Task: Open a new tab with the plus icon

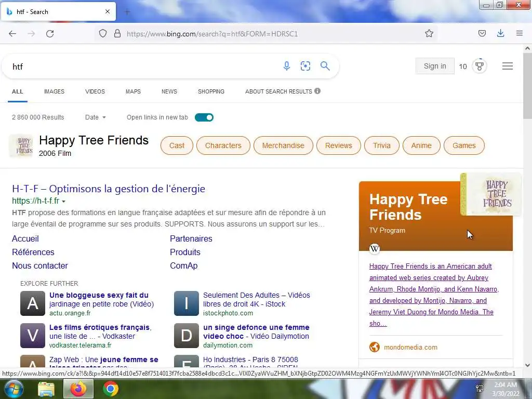Action: (x=127, y=12)
